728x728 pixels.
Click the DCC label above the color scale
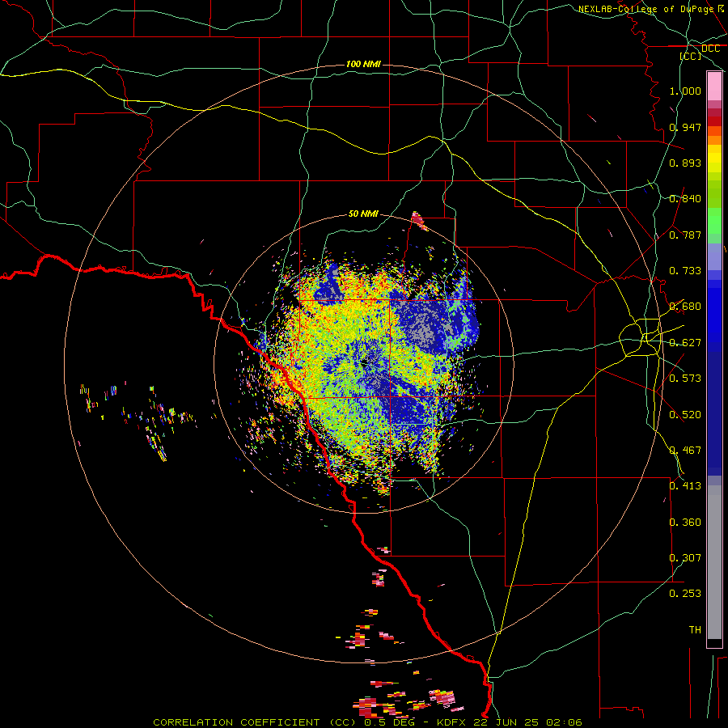pyautogui.click(x=711, y=49)
